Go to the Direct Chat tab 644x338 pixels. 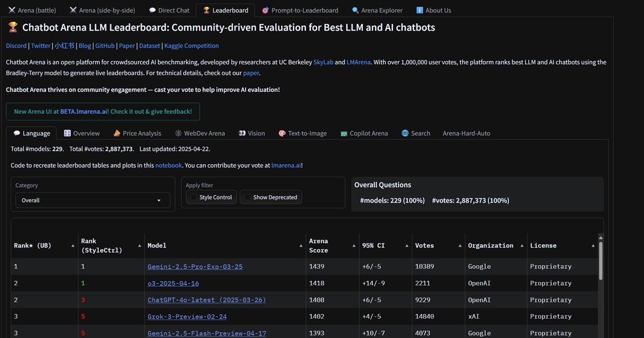(169, 10)
